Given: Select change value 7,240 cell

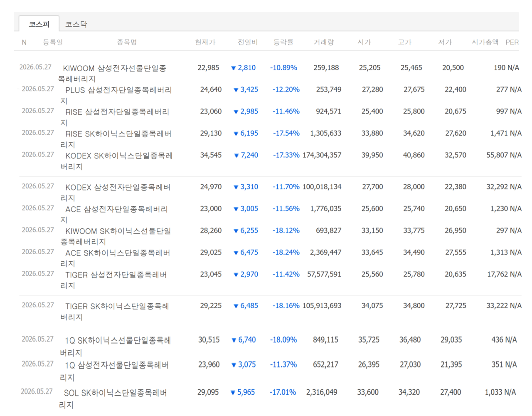Looking at the screenshot, I should click(x=246, y=155).
